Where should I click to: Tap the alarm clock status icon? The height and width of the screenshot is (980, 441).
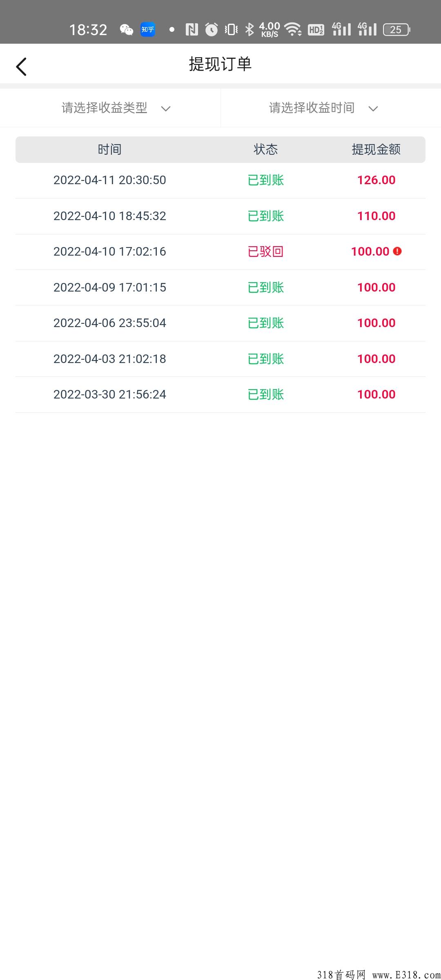click(x=211, y=29)
